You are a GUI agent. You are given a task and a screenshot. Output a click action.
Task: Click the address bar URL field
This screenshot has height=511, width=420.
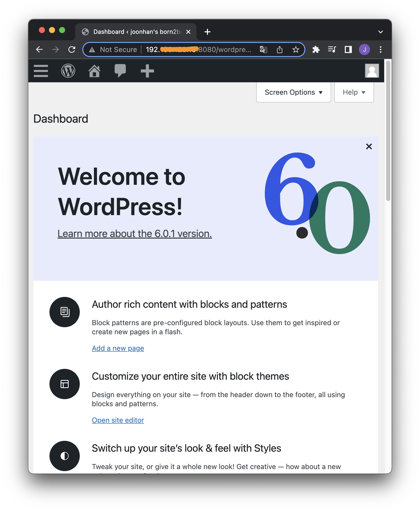click(x=198, y=49)
